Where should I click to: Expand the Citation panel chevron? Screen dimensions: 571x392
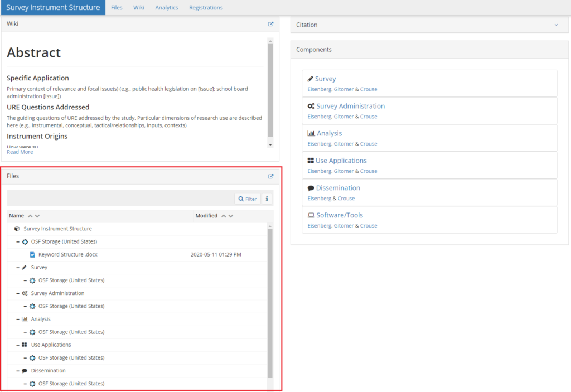556,25
